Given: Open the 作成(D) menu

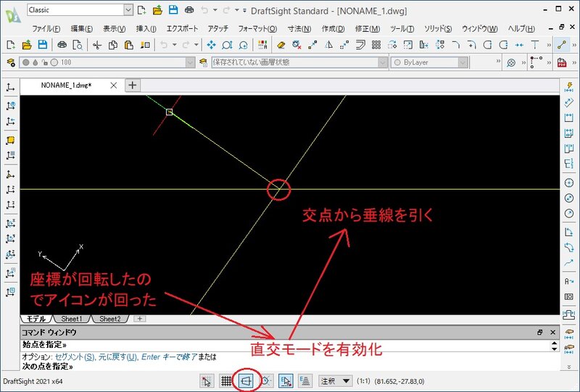Looking at the screenshot, I should click(x=333, y=28).
